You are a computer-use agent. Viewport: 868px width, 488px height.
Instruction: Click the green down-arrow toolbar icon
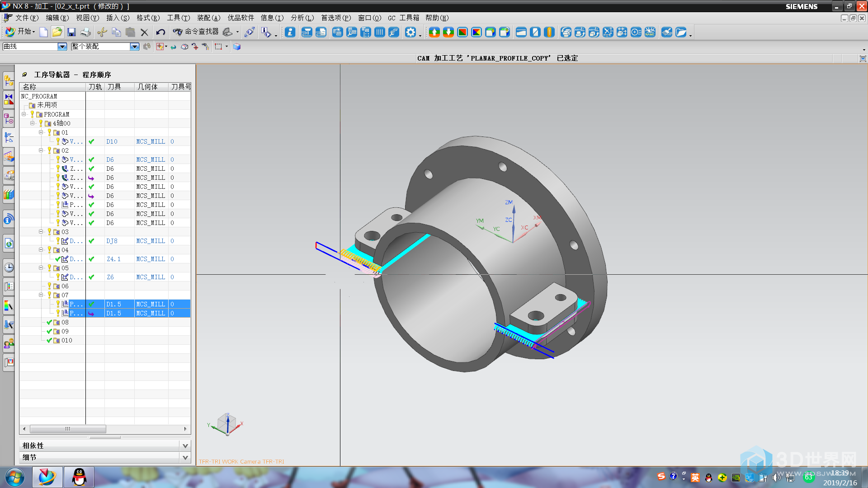[x=448, y=32]
